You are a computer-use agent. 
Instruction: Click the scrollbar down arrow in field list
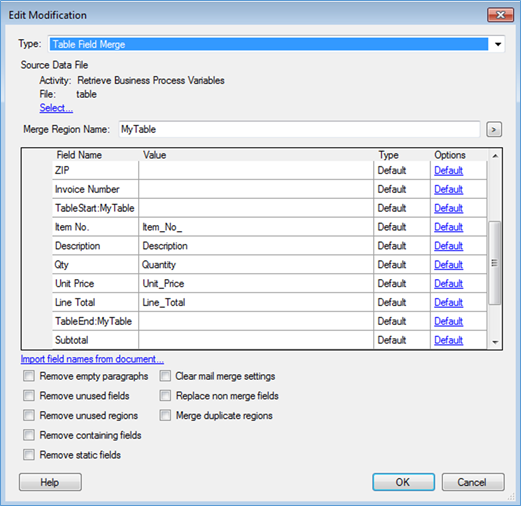point(495,342)
